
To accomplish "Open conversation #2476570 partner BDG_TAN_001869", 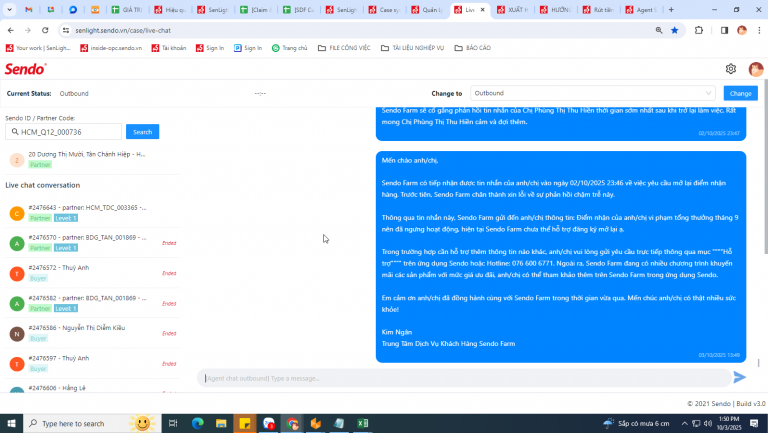I will click(92, 243).
